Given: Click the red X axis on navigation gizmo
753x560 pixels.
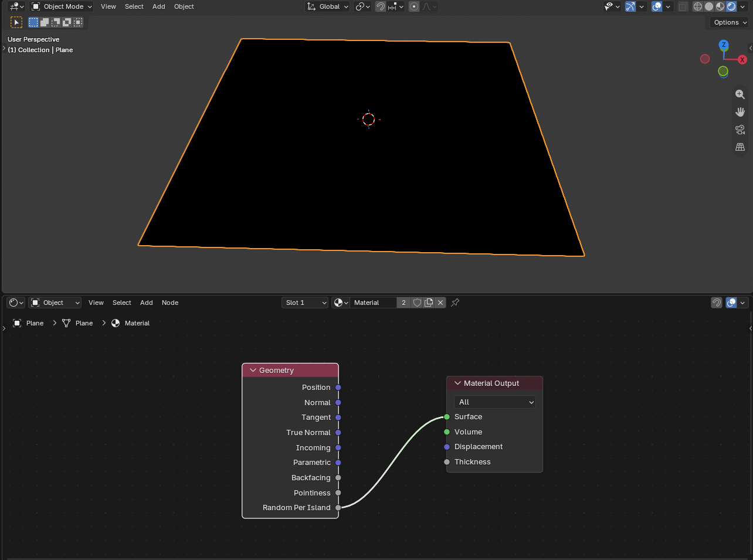Looking at the screenshot, I should 742,60.
